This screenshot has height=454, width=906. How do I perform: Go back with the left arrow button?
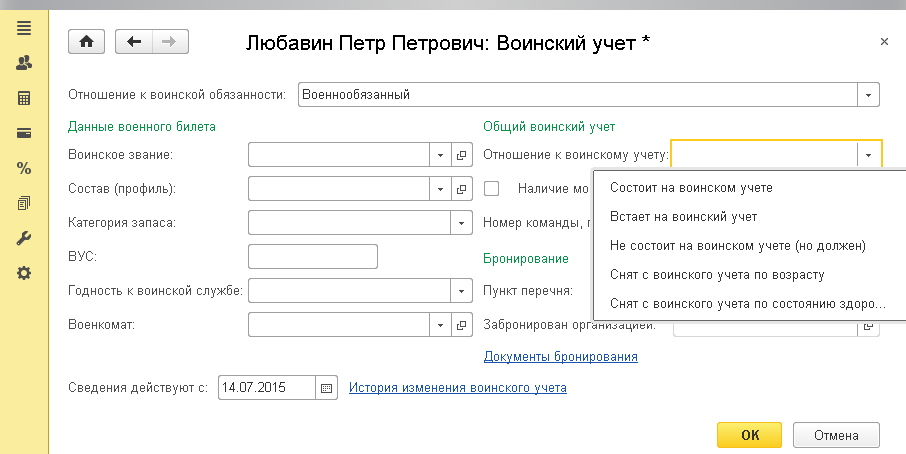[x=133, y=41]
